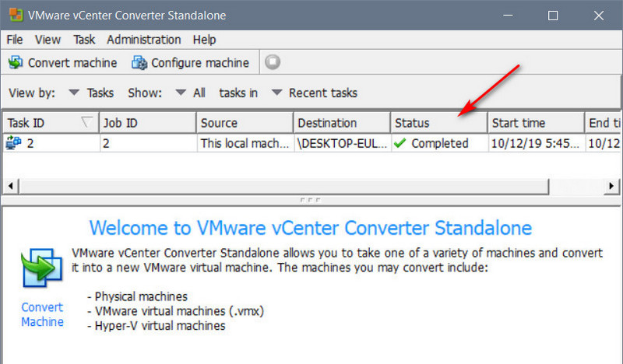Image resolution: width=623 pixels, height=364 pixels.
Task: Click the Configure machine toolbar icon
Action: 139,63
